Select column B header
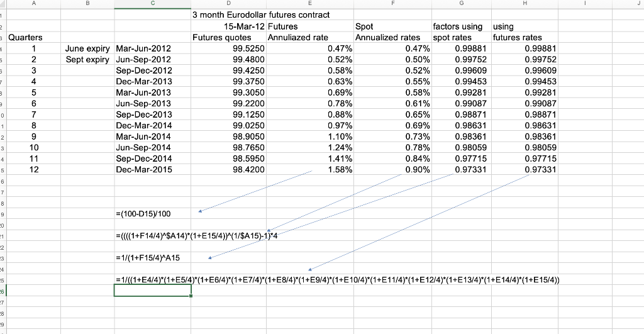The height and width of the screenshot is (334, 644). click(x=87, y=3)
